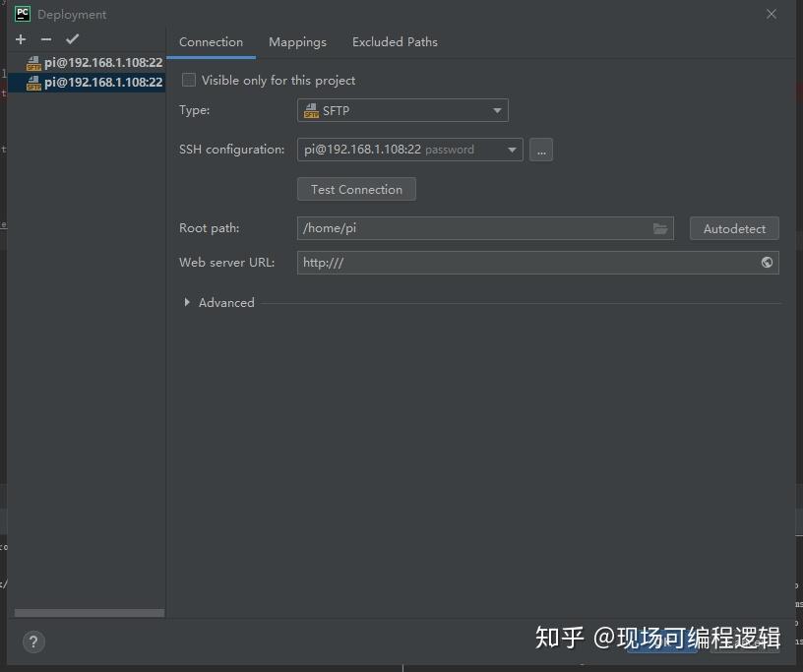
Task: Select the Connection tab
Action: (x=211, y=42)
